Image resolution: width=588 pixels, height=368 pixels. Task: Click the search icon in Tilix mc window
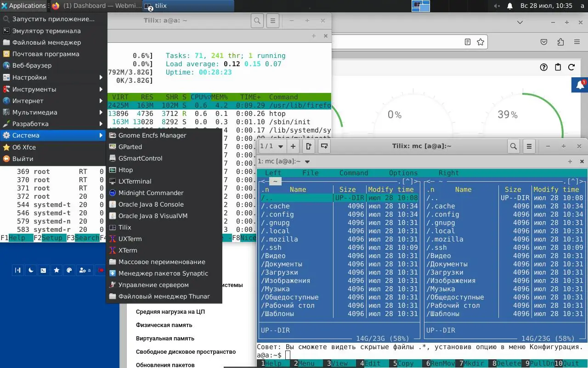coord(514,146)
